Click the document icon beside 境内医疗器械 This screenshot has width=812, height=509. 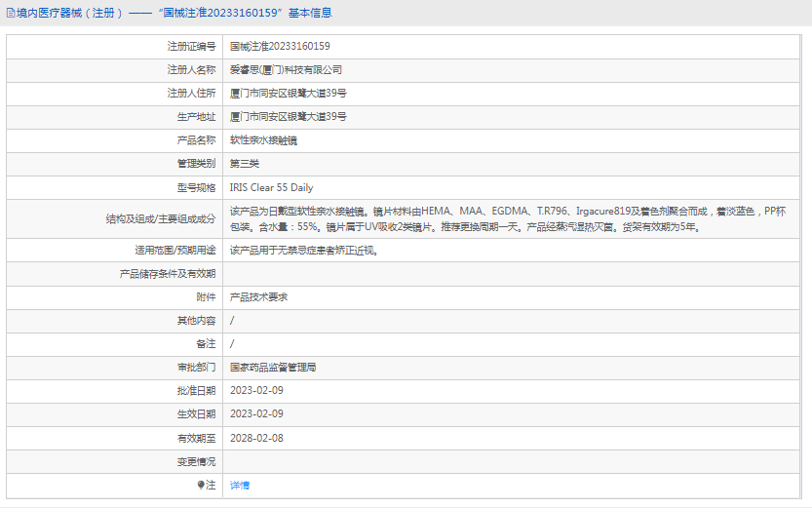click(x=11, y=13)
